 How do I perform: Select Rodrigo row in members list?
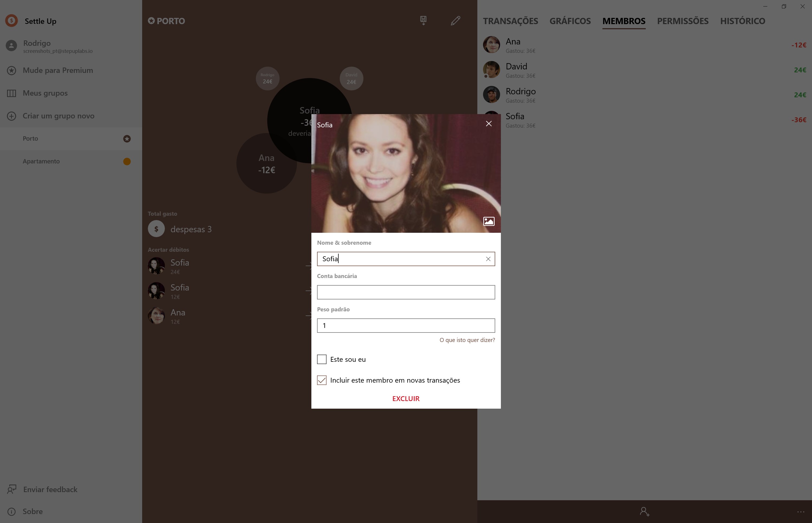pyautogui.click(x=644, y=94)
